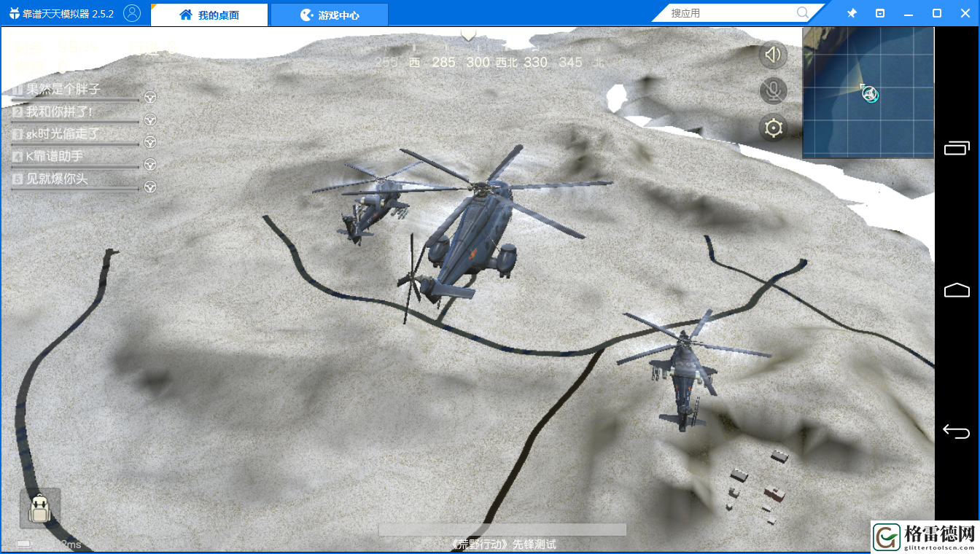980x554 pixels.
Task: Tap the Android home button
Action: pyautogui.click(x=957, y=290)
